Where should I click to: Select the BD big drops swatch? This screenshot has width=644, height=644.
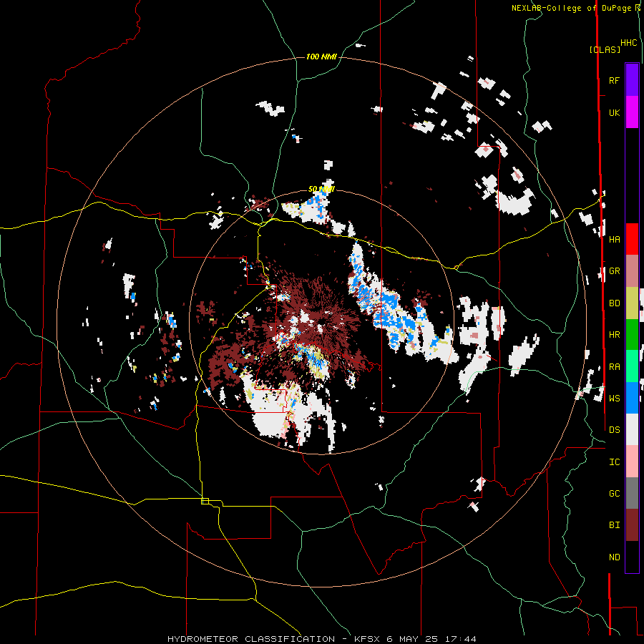pyautogui.click(x=632, y=303)
